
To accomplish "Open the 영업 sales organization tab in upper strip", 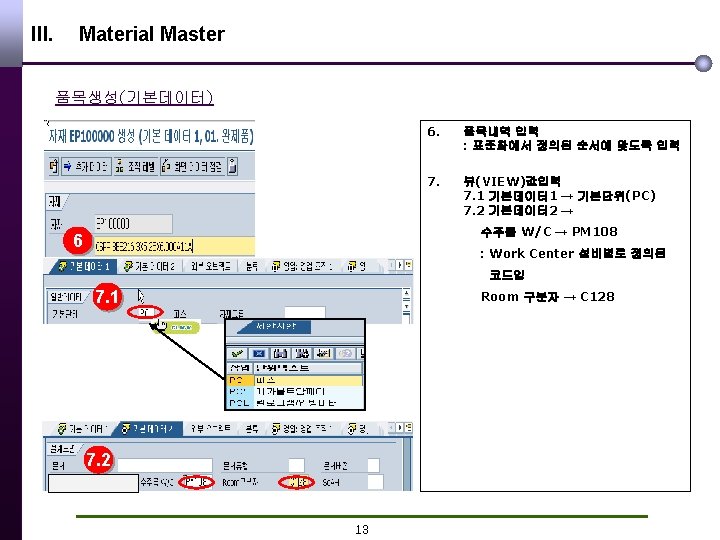I will [x=302, y=266].
